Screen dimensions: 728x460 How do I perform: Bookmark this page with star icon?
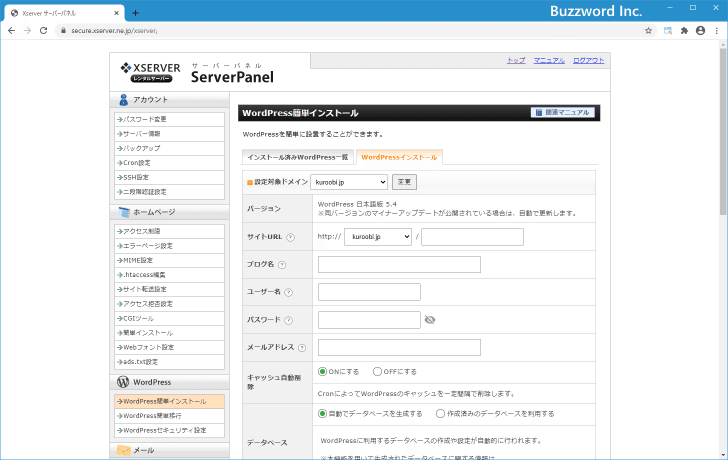click(x=648, y=31)
